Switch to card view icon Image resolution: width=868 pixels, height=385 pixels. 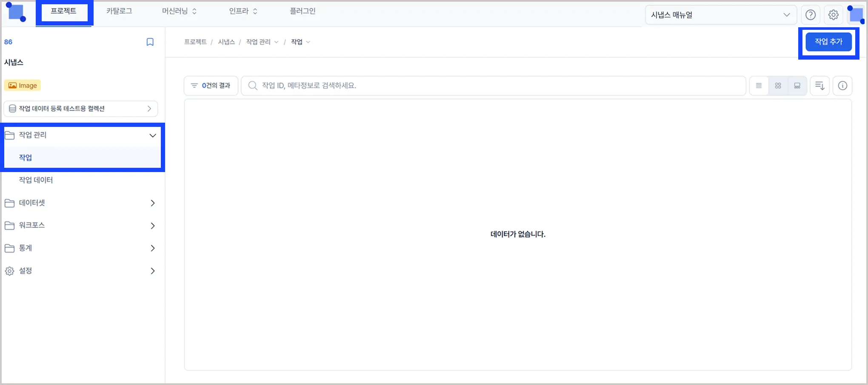point(797,86)
